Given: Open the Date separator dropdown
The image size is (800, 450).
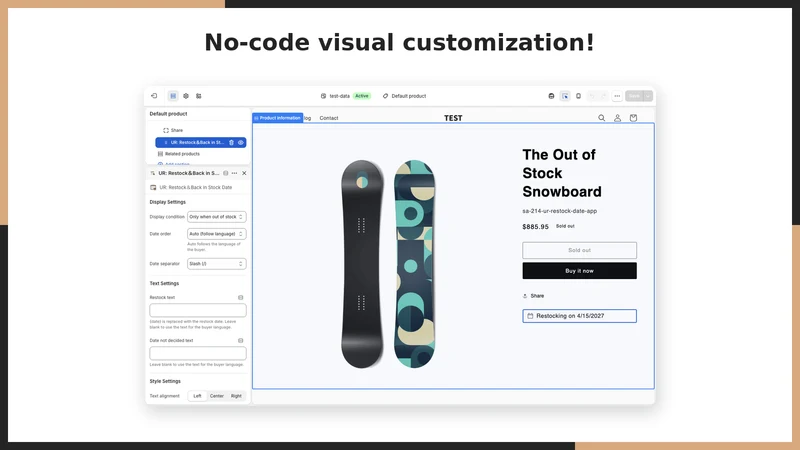Looking at the screenshot, I should (216, 264).
